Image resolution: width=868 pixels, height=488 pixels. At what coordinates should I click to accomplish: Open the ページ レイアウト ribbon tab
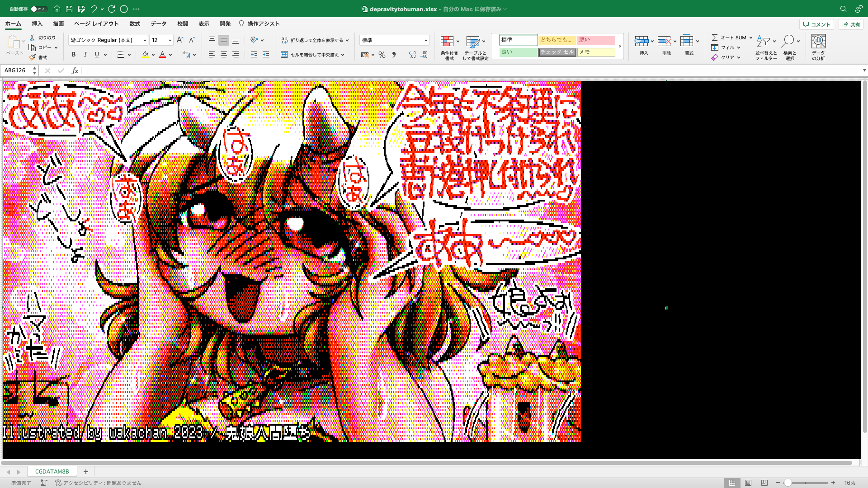coord(96,23)
